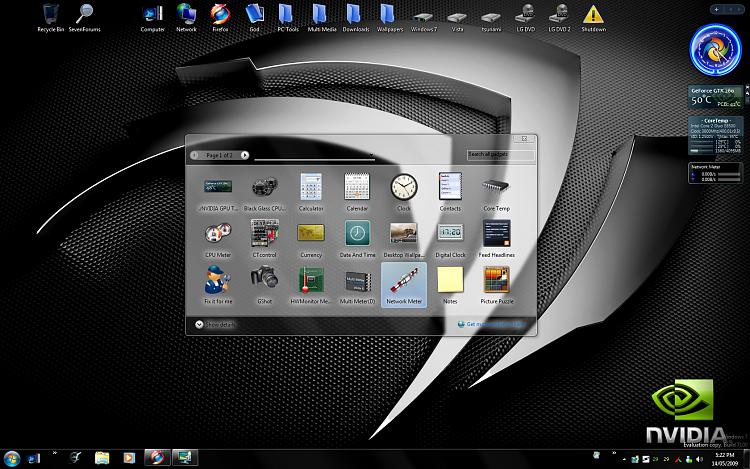Image resolution: width=750 pixels, height=469 pixels.
Task: Select the Feed Headlines gadget
Action: click(496, 239)
